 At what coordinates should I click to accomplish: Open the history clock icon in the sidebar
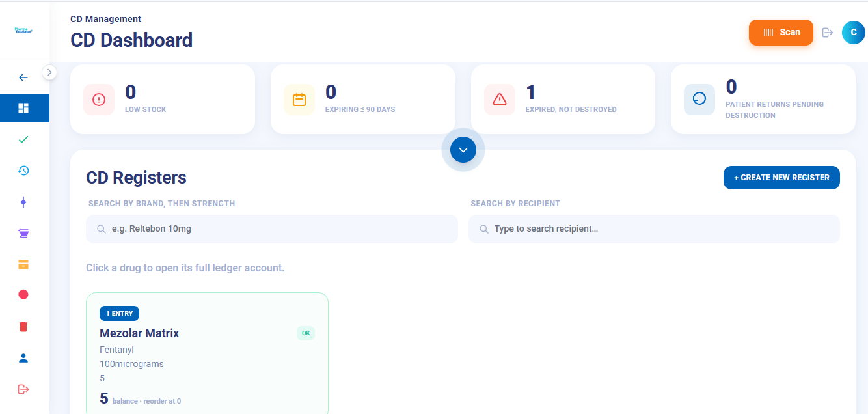click(x=23, y=171)
